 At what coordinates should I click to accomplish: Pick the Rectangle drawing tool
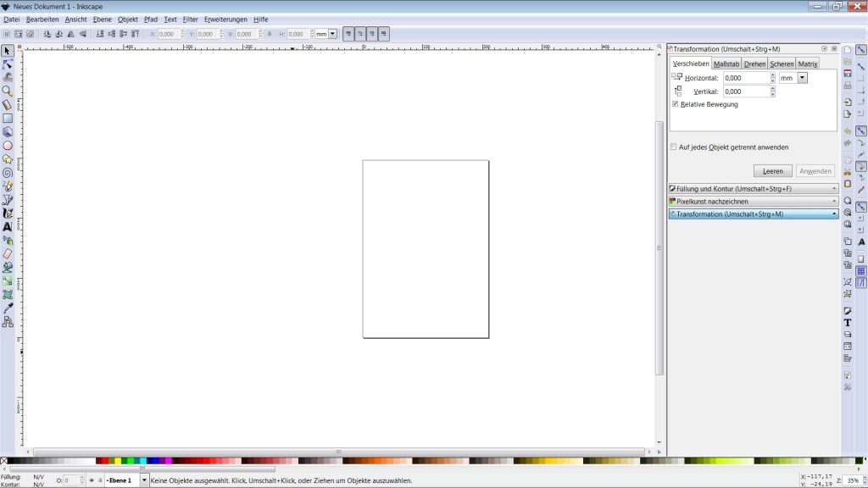pyautogui.click(x=8, y=119)
